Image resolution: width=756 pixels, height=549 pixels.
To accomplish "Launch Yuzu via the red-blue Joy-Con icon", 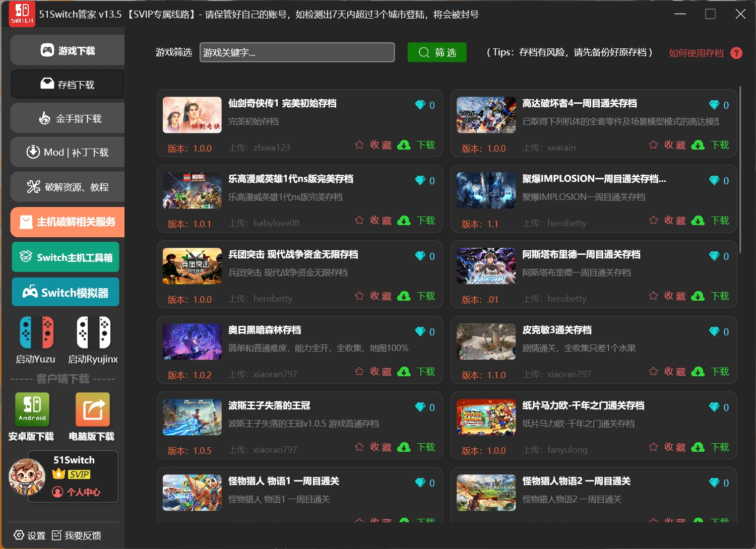I will [36, 332].
